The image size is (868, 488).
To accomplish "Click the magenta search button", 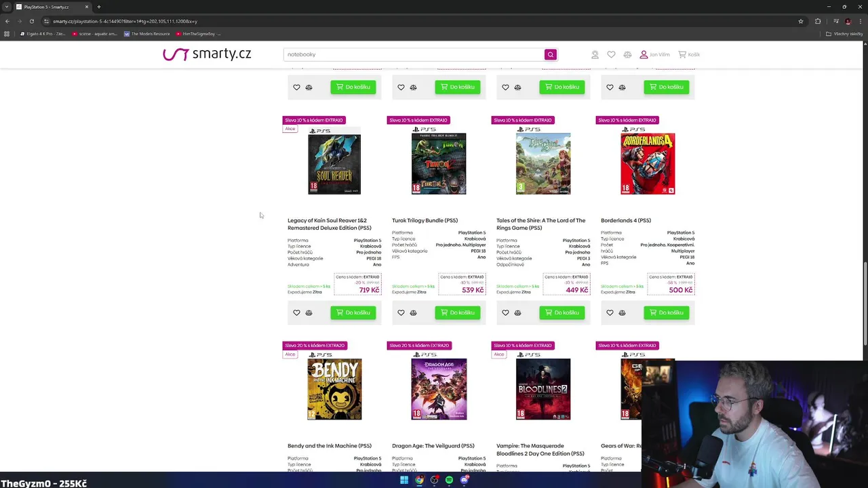I will (551, 54).
